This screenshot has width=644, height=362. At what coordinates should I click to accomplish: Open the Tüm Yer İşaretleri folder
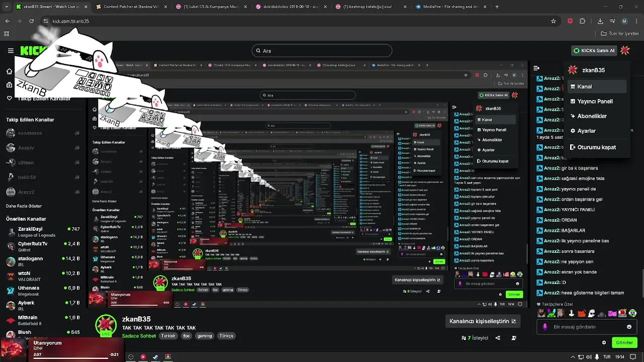coord(620,34)
